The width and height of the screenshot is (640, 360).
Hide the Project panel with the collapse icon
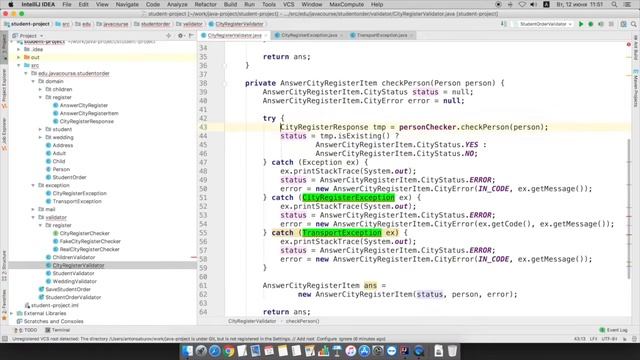point(191,36)
